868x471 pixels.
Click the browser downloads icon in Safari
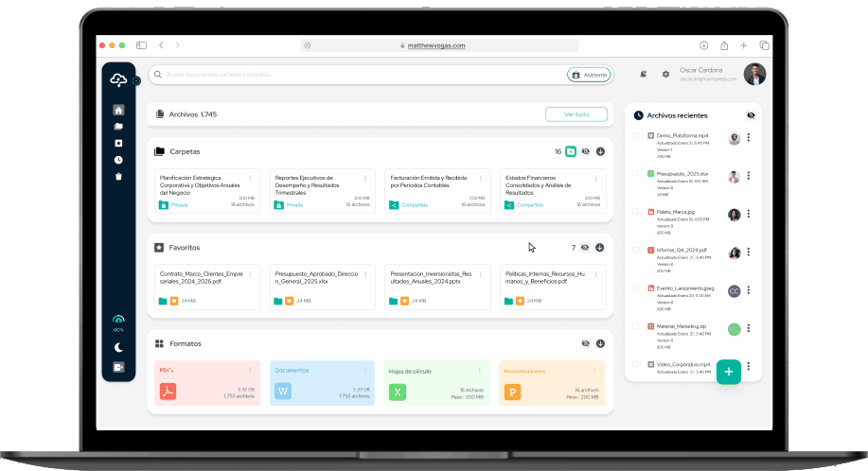[703, 45]
